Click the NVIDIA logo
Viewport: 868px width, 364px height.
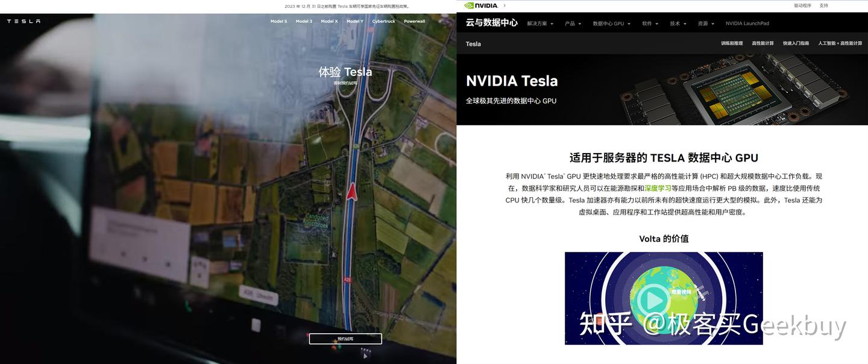pyautogui.click(x=481, y=5)
